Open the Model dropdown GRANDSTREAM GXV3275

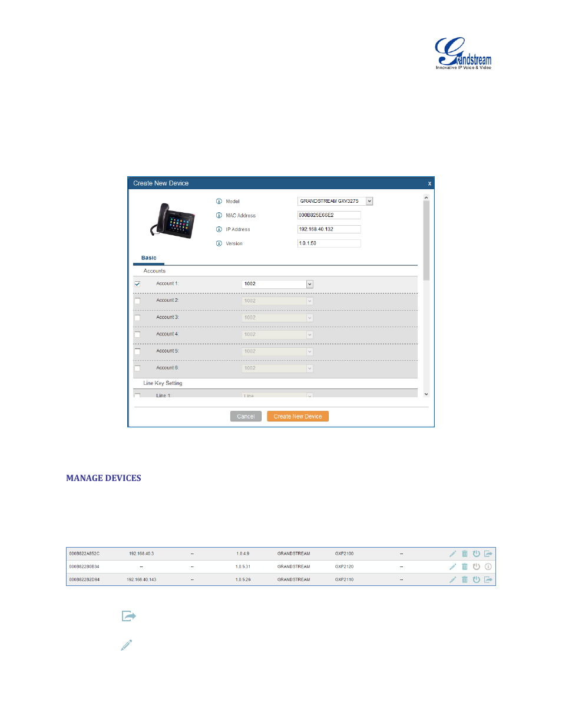pyautogui.click(x=335, y=201)
